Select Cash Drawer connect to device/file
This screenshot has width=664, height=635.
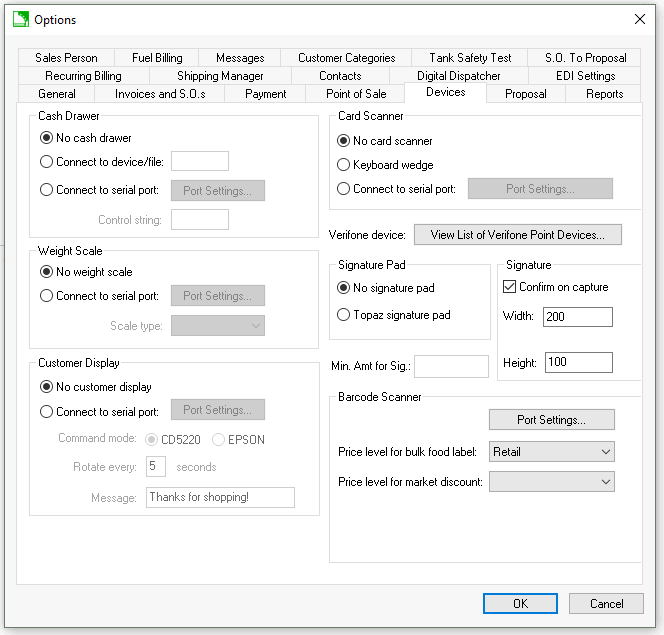(47, 162)
